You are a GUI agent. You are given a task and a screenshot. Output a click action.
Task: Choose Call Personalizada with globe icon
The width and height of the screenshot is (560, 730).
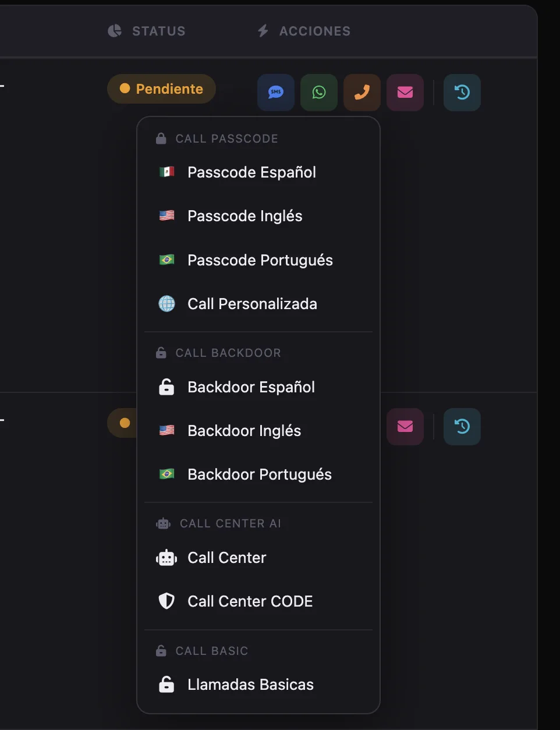pyautogui.click(x=258, y=303)
